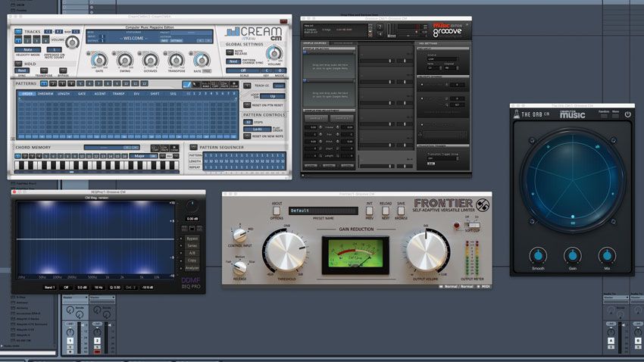Click the pattern Copy icon in Cream

(215, 85)
